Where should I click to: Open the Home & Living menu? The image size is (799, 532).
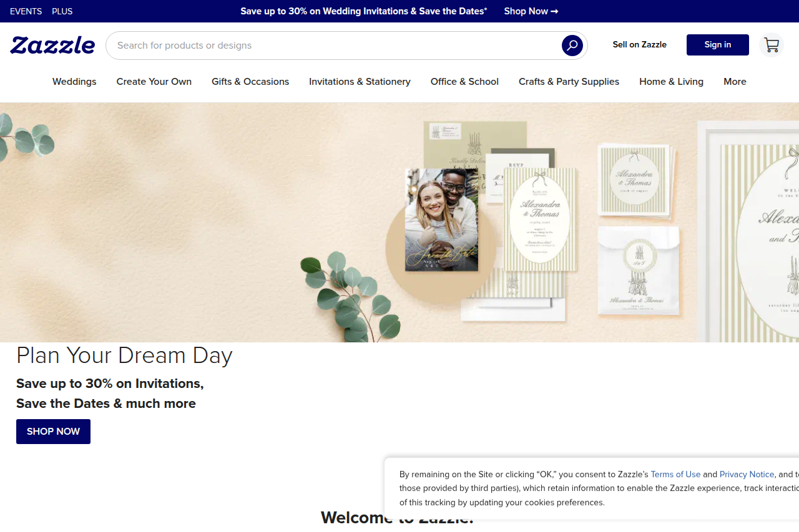671,82
